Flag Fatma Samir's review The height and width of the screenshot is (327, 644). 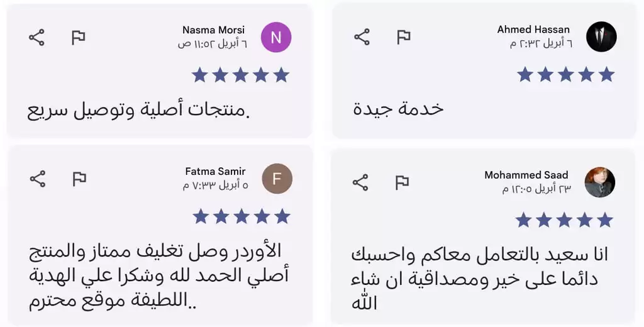[79, 179]
